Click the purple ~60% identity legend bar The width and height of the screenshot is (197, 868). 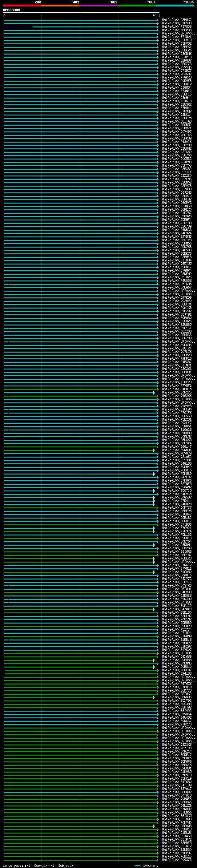click(99, 6)
